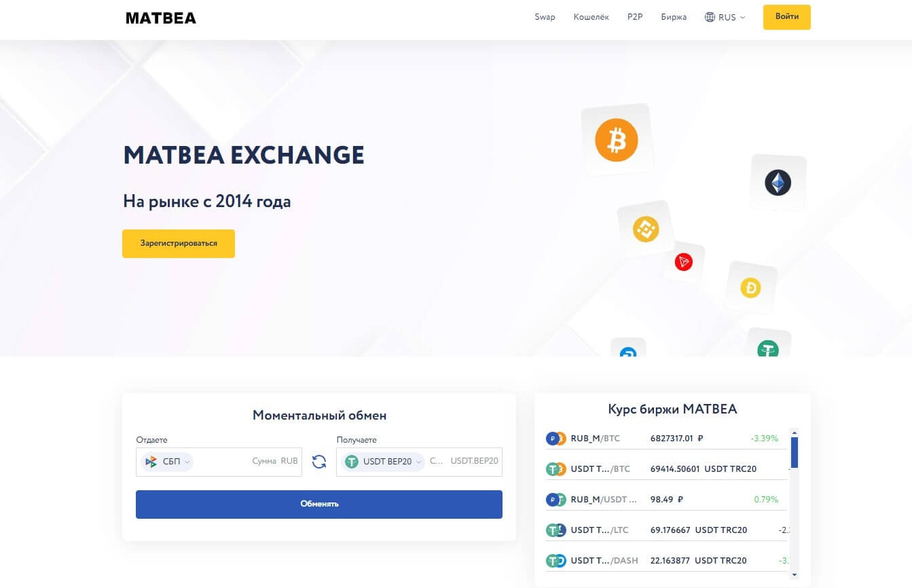Open the СБП payment method dropdown
This screenshot has width=912, height=588.
coord(168,462)
